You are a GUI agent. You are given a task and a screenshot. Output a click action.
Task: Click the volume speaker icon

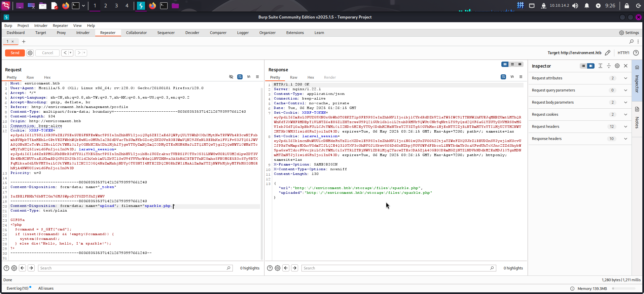pyautogui.click(x=575, y=5)
